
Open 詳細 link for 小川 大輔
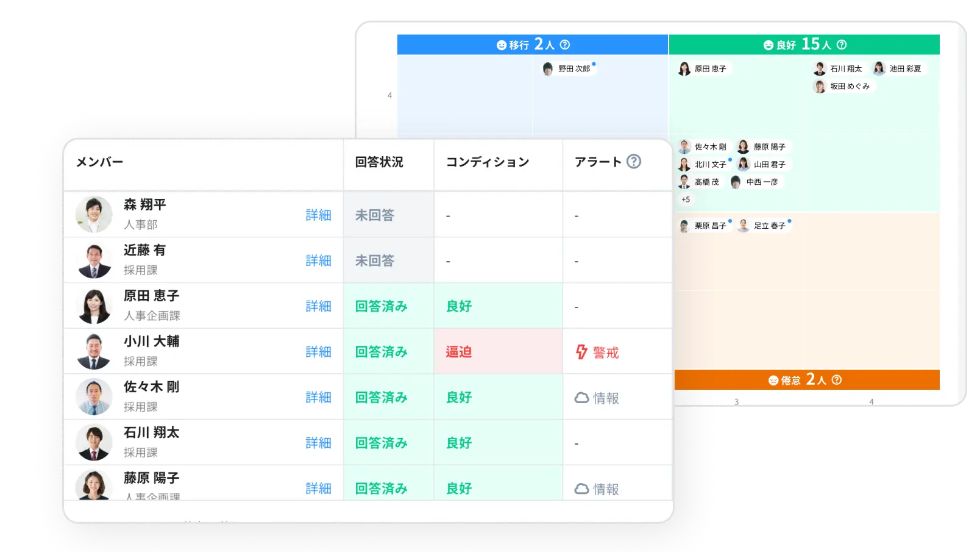[318, 352]
